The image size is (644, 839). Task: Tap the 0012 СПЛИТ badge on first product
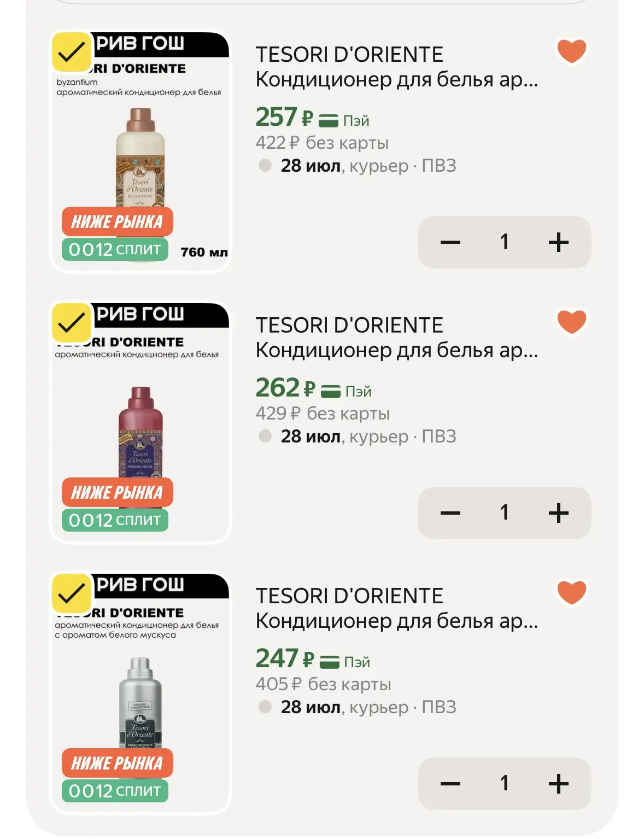115,249
